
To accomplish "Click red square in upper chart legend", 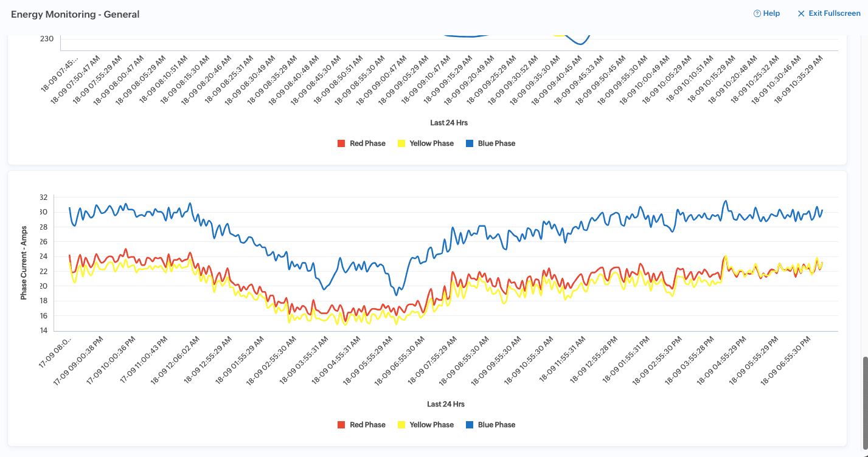I will point(341,143).
